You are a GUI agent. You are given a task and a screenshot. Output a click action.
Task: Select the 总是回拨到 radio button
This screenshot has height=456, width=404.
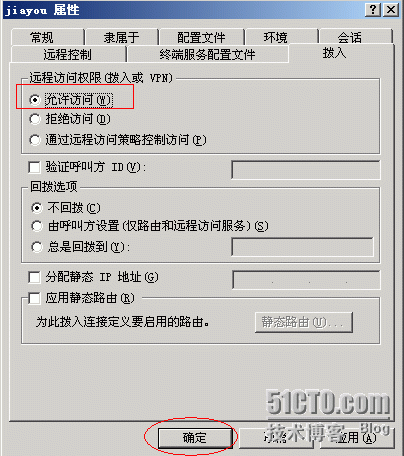coord(37,247)
